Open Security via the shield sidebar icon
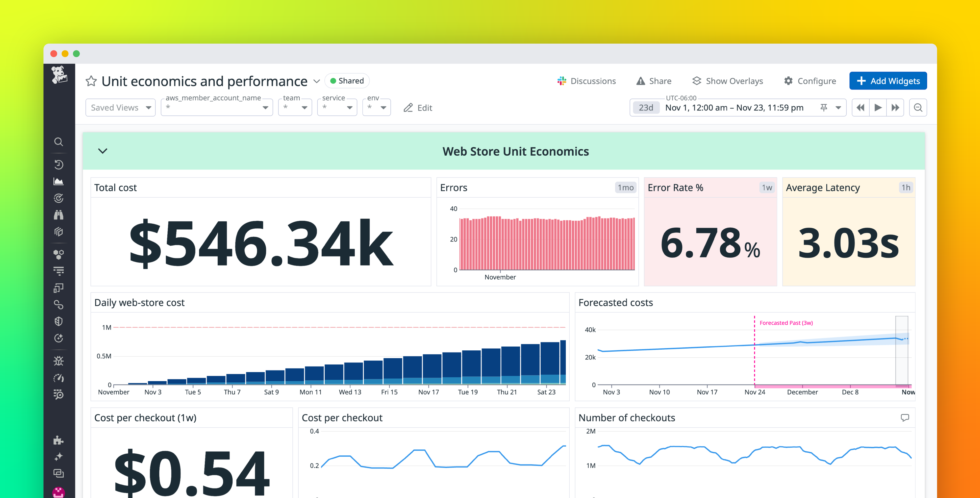980x498 pixels. coord(59,321)
